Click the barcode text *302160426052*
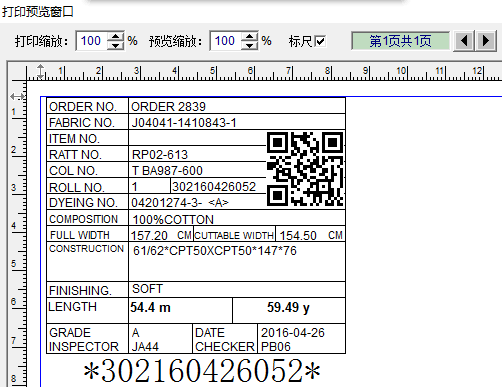Image resolution: width=502 pixels, height=387 pixels. [x=202, y=371]
